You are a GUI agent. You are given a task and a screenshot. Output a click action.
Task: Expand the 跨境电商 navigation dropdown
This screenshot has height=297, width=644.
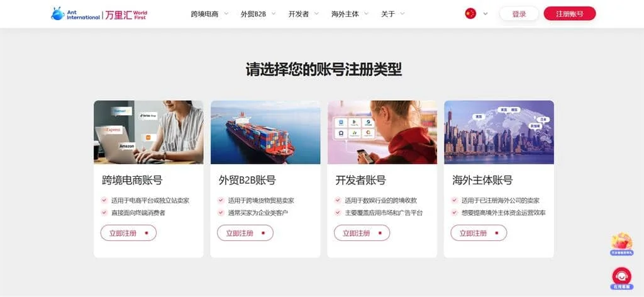point(209,14)
